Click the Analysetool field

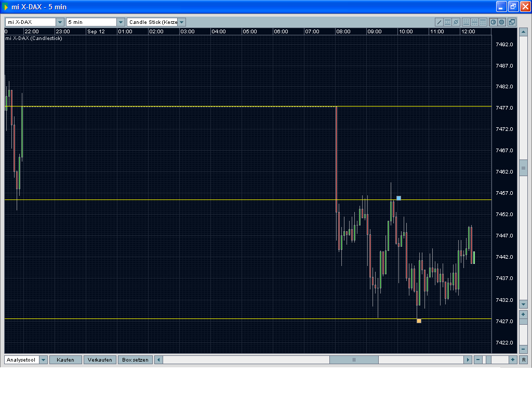tap(22, 360)
